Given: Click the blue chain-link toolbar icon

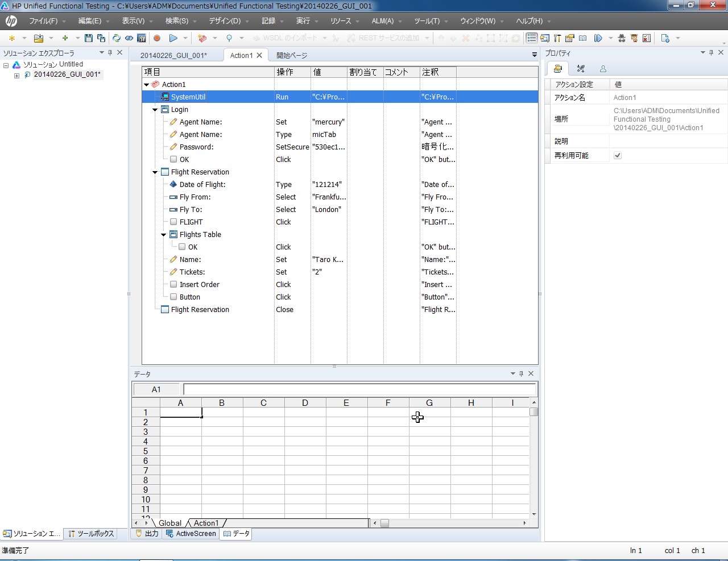Looking at the screenshot, I should point(129,38).
